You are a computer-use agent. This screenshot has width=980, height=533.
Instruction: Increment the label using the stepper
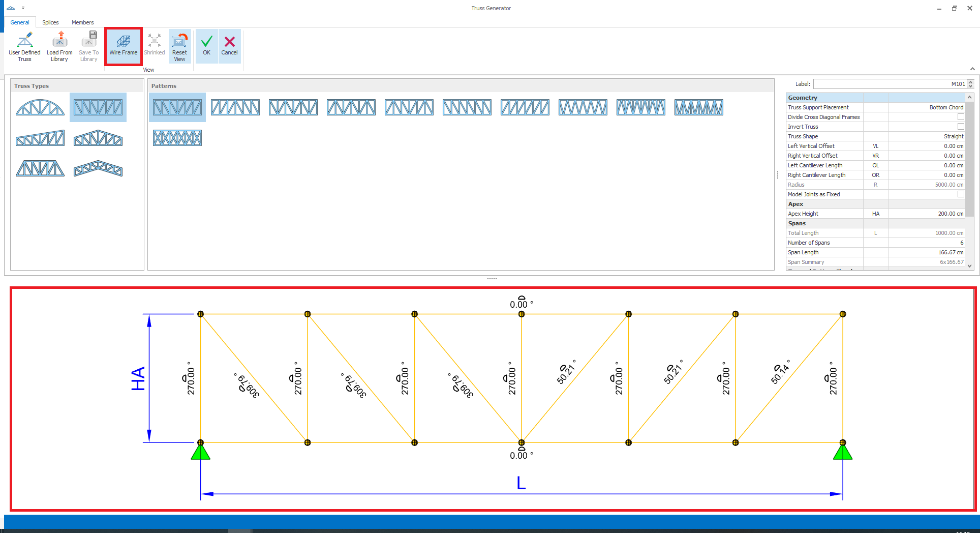[970, 82]
